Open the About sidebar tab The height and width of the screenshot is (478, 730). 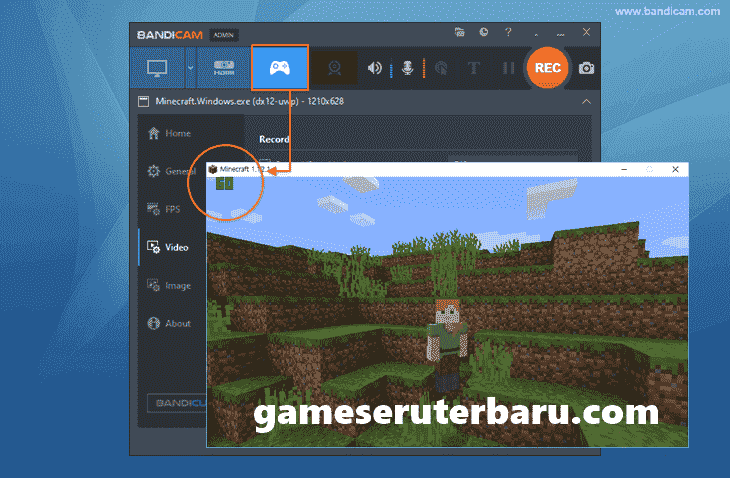[x=169, y=323]
